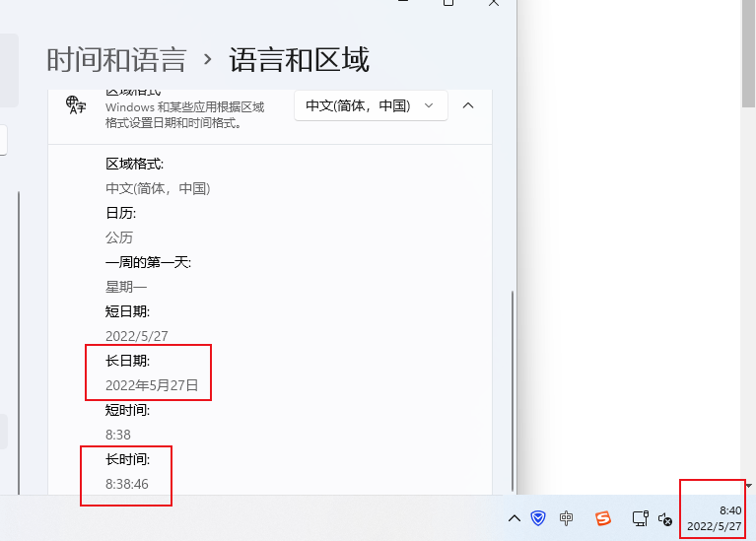Screen dimensions: 756x541
Task: Select the long time value 8:38:46
Action: pos(127,484)
